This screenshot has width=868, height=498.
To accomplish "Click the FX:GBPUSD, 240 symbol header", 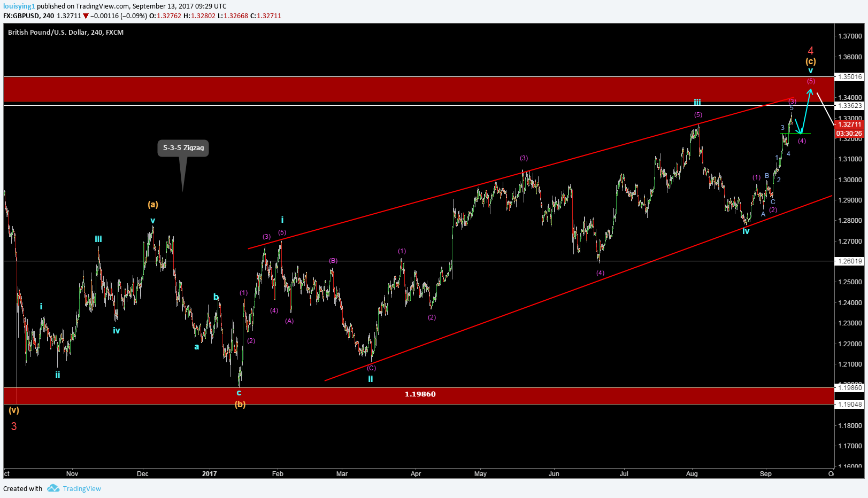I will pyautogui.click(x=28, y=16).
